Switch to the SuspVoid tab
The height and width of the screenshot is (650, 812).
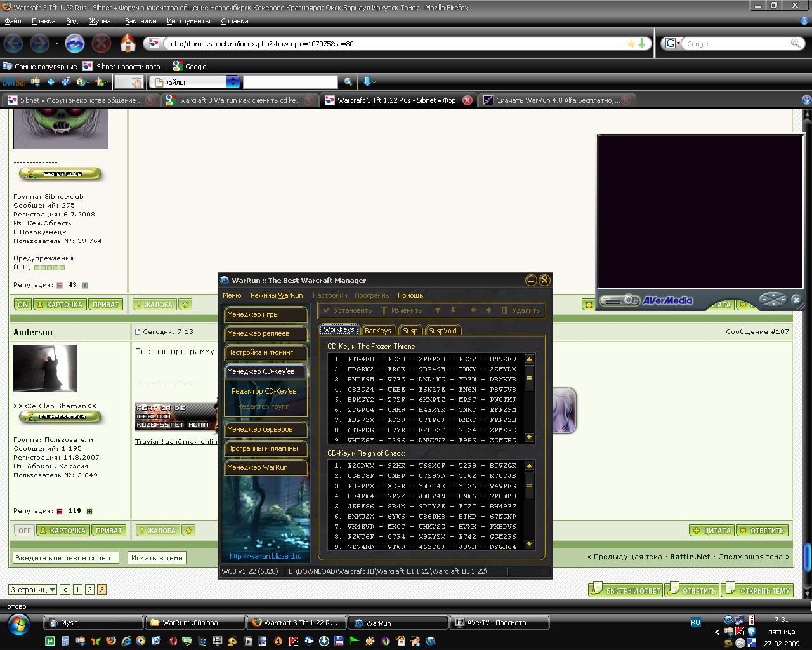pyautogui.click(x=442, y=330)
